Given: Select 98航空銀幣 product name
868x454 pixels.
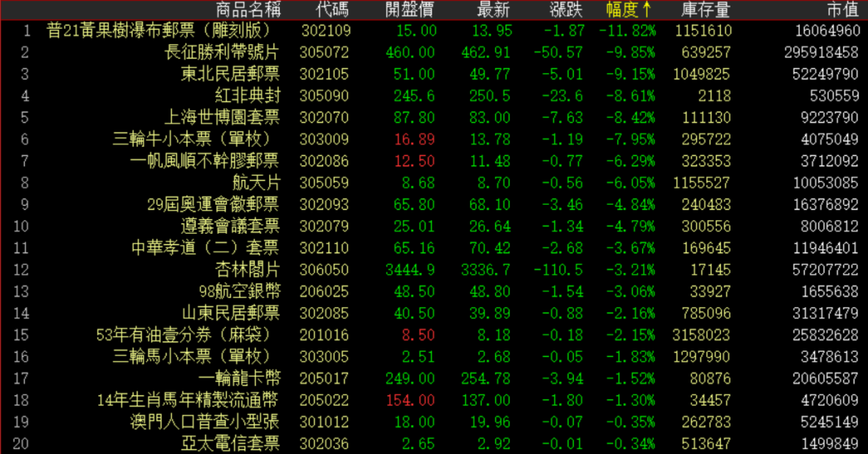Looking at the screenshot, I should point(240,291).
